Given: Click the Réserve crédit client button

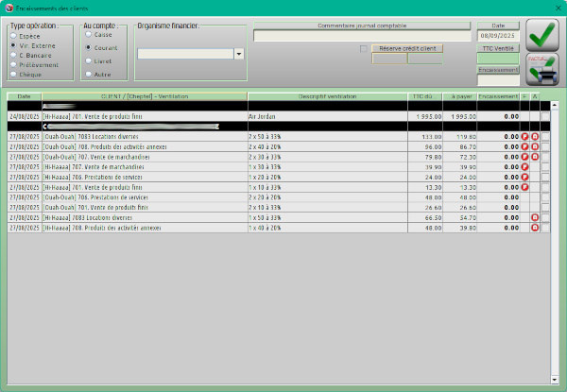Looking at the screenshot, I should tap(406, 47).
